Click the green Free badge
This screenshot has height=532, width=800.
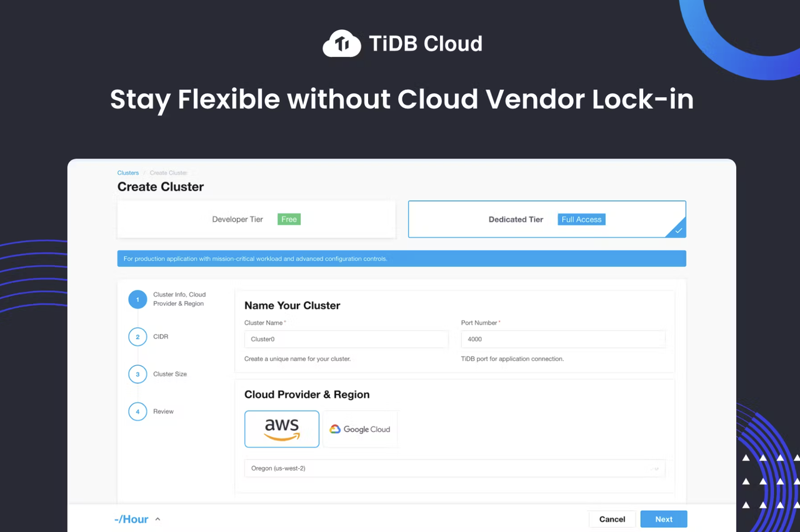[x=289, y=219]
